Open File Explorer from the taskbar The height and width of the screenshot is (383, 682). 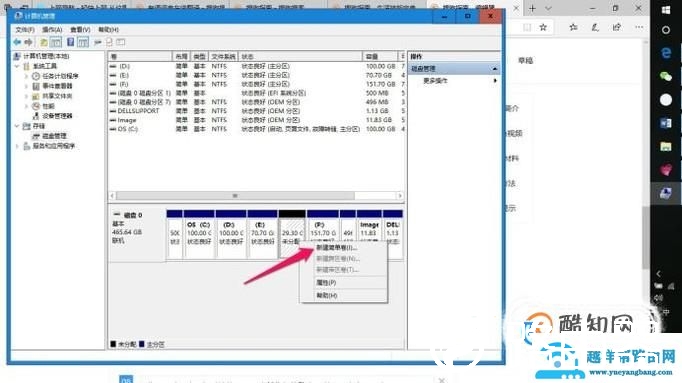pyautogui.click(x=665, y=147)
